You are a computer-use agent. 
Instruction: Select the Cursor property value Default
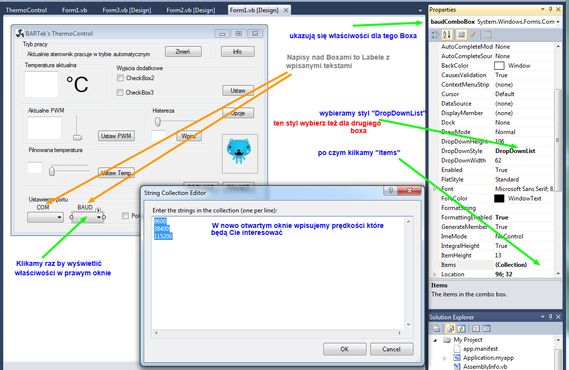pos(505,94)
